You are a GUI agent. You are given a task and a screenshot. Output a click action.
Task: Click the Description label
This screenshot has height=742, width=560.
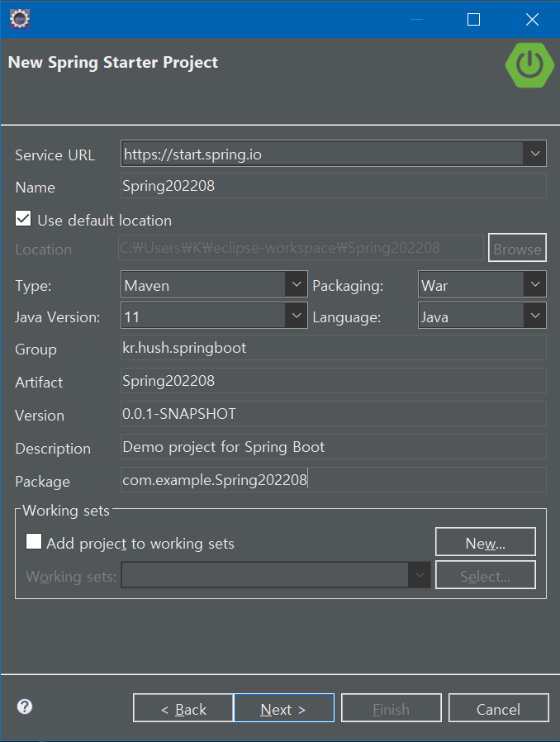click(53, 449)
